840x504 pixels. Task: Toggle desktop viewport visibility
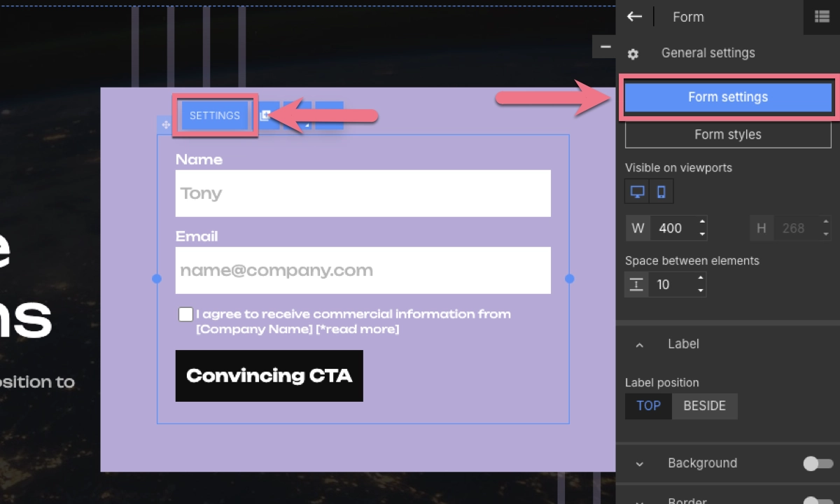pos(637,191)
